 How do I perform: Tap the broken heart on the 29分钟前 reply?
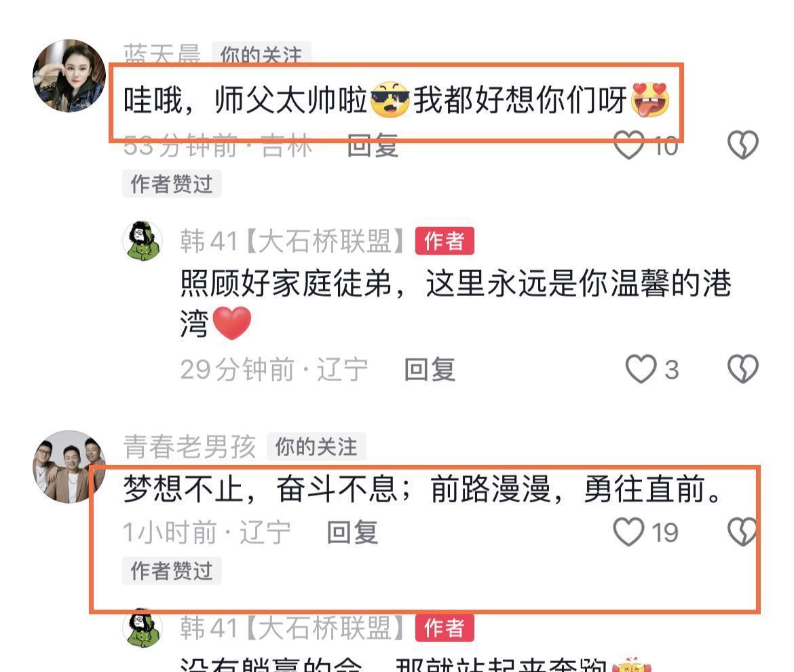coord(743,369)
